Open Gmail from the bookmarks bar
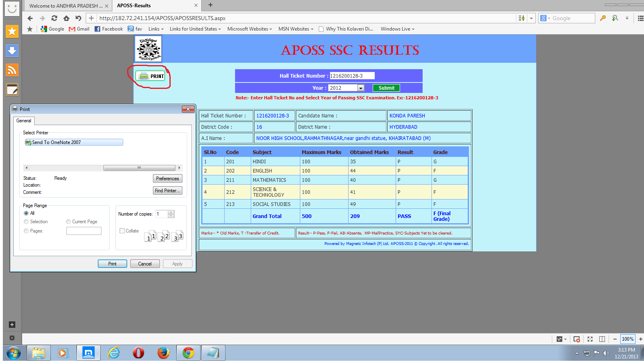Screen dimensions: 644x362 [x=79, y=29]
